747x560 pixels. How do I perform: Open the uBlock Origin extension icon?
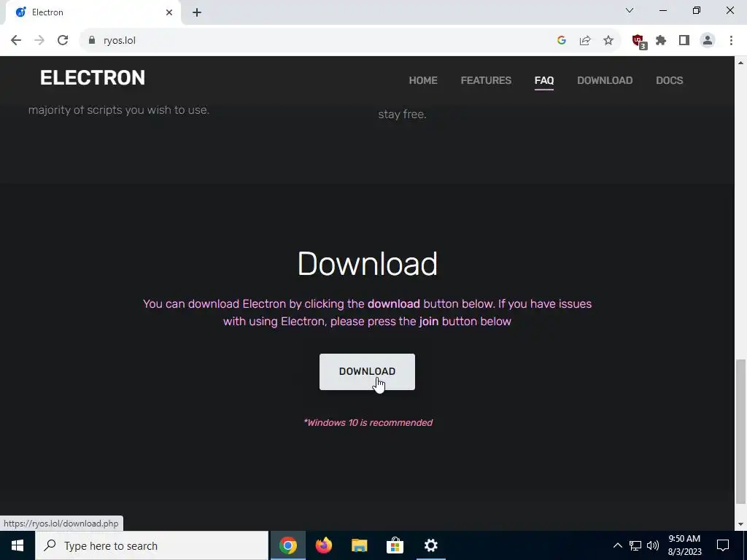pyautogui.click(x=639, y=42)
